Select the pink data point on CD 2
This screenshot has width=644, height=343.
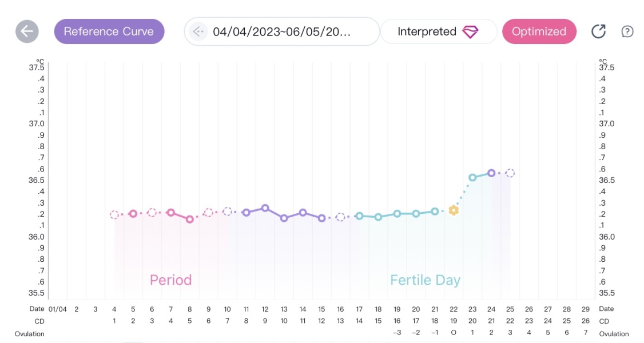coord(133,214)
